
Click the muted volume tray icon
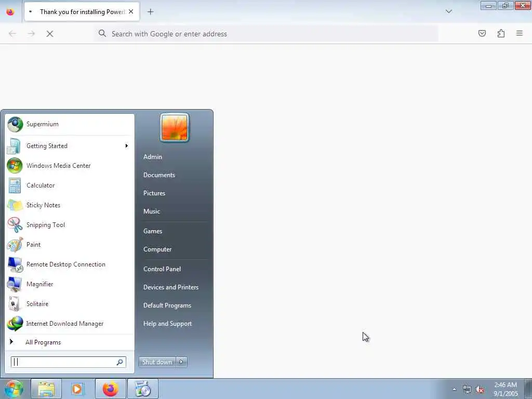click(480, 389)
